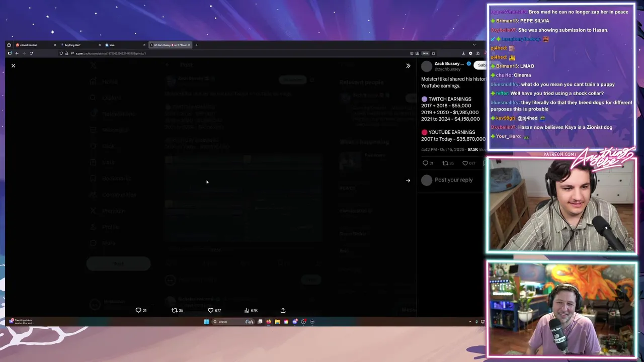The image size is (644, 362).
Task: Click the 140% zoom level indicator
Action: (425, 53)
